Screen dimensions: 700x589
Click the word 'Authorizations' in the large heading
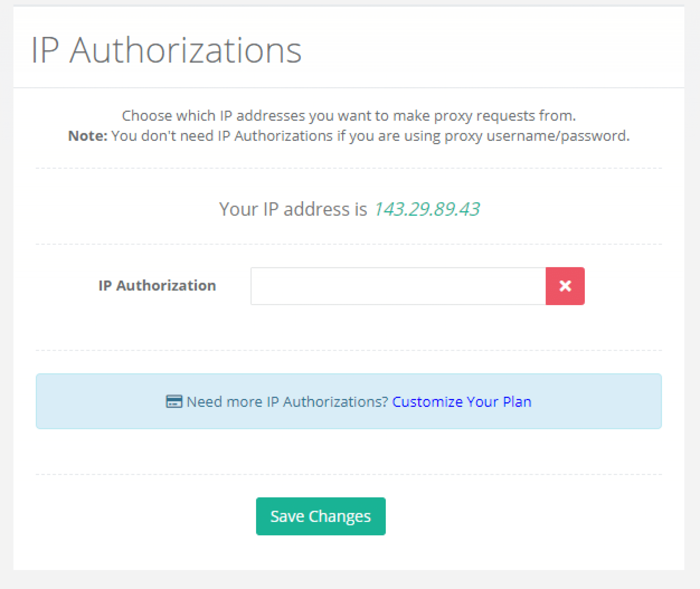click(x=186, y=51)
